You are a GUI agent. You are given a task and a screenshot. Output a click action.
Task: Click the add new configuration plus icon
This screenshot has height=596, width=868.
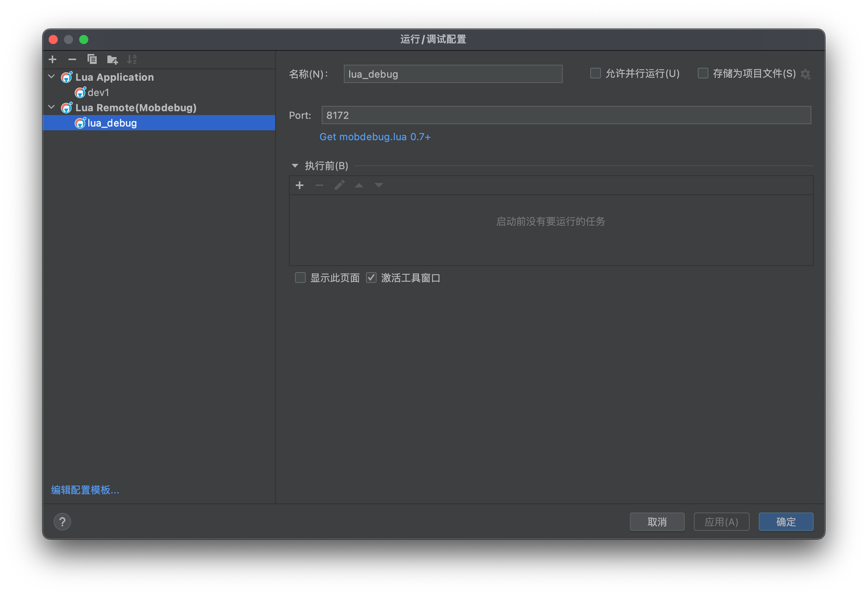(x=53, y=59)
